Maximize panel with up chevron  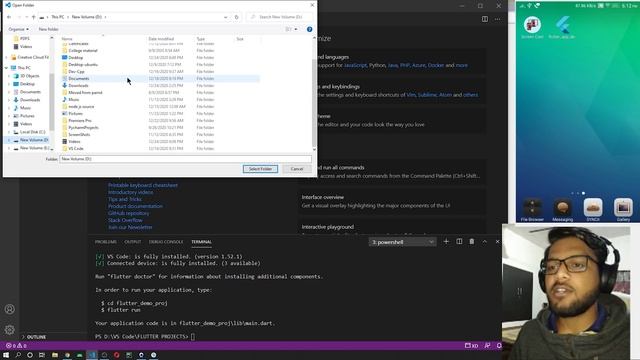point(484,242)
